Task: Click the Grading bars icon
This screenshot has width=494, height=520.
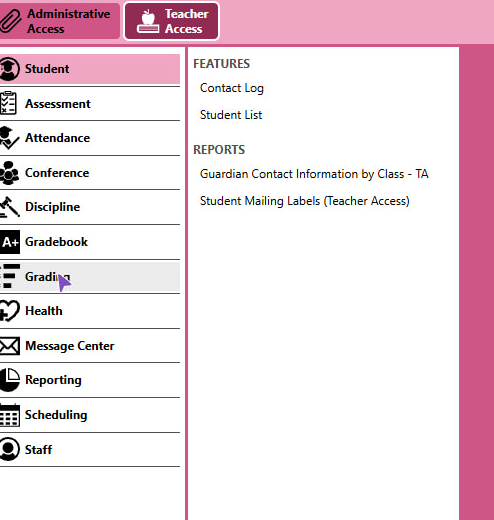Action: pos(10,276)
